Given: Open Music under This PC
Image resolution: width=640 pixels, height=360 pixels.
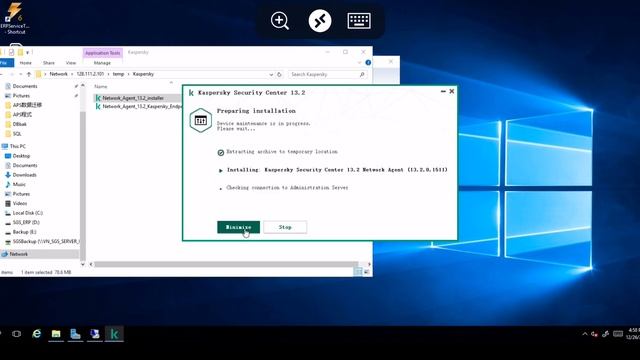Looking at the screenshot, I should point(19,184).
